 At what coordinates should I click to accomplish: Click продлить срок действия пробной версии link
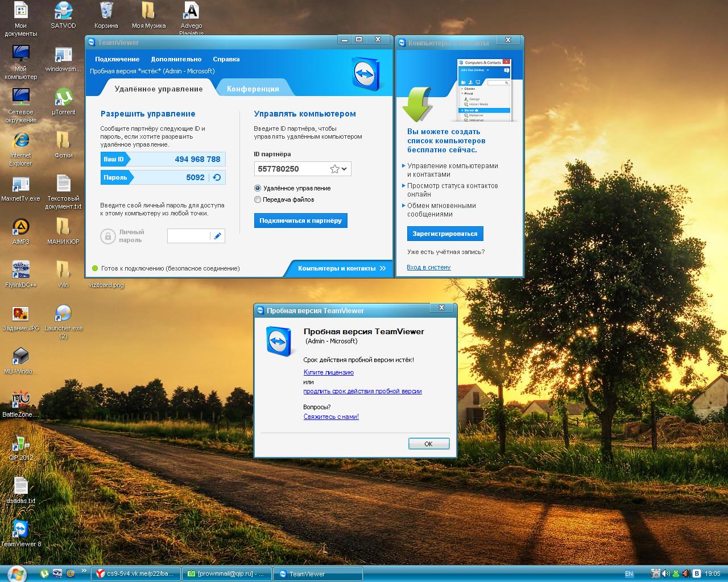tap(363, 391)
